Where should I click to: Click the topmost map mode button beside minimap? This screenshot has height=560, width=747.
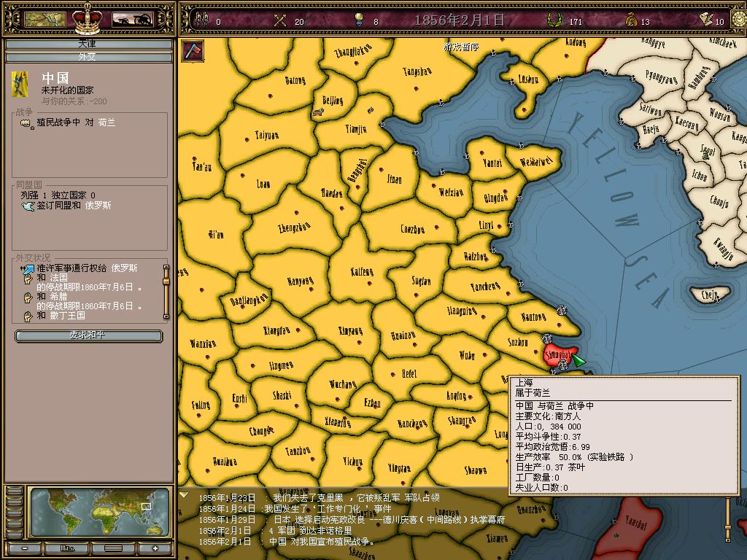tap(15, 491)
